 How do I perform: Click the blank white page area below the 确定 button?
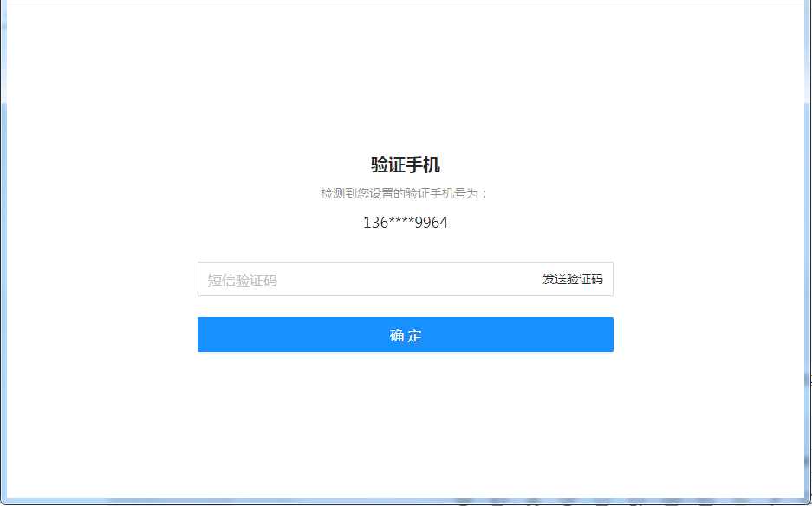click(405, 407)
